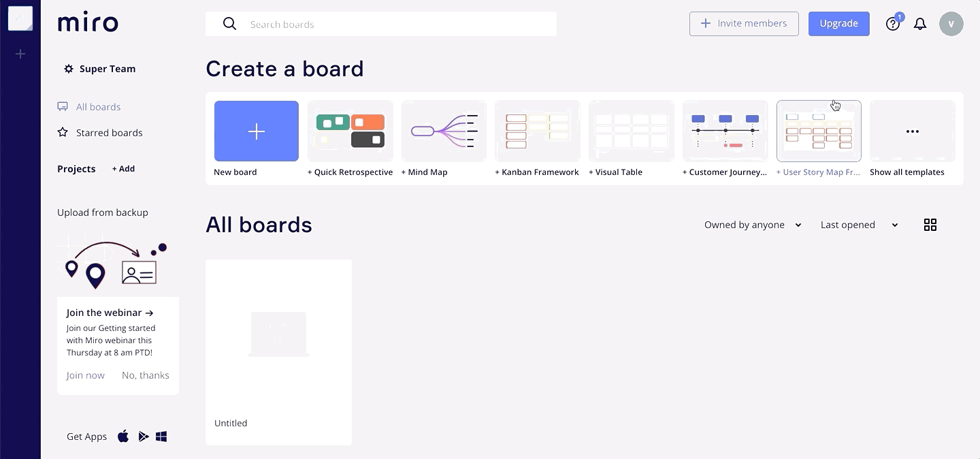
Task: Open Starred boards
Action: pos(109,133)
